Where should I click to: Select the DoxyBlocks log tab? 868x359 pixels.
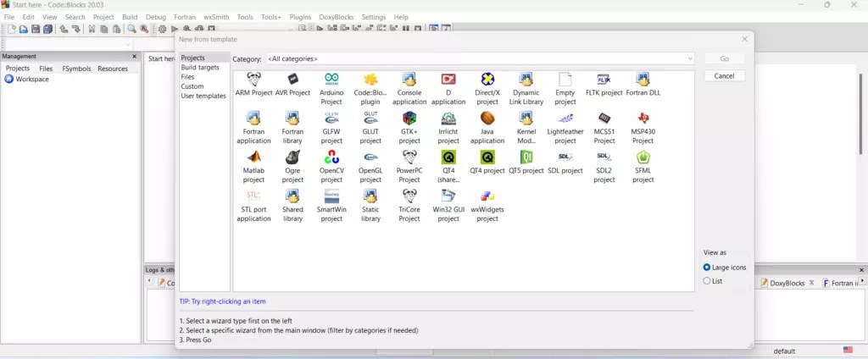(x=787, y=283)
